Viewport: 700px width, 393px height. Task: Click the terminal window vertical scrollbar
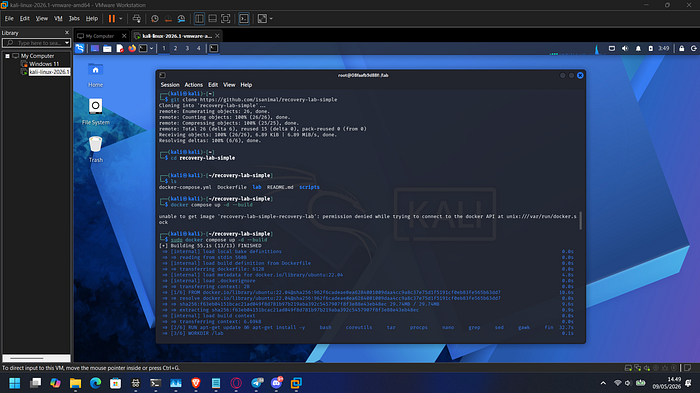(x=580, y=221)
